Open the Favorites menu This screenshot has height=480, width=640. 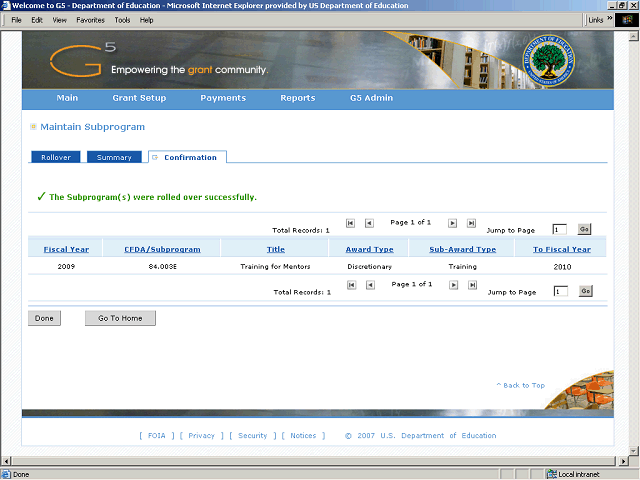(91, 20)
